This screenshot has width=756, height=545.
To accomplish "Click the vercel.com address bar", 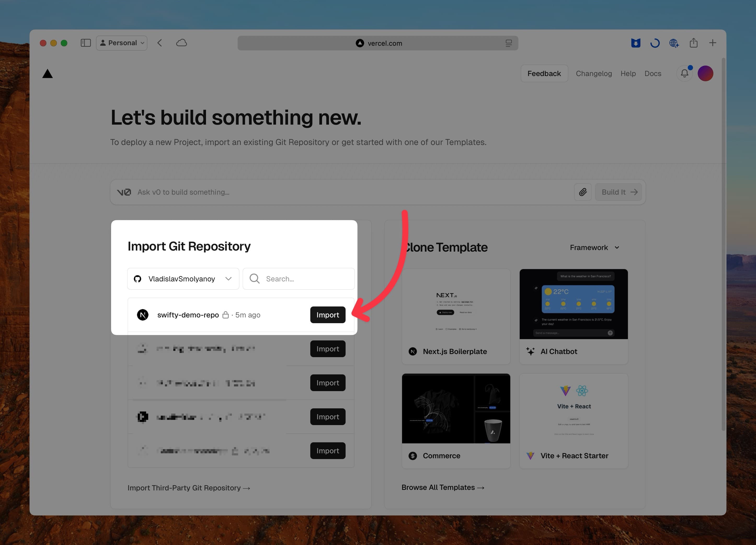I will (x=378, y=43).
